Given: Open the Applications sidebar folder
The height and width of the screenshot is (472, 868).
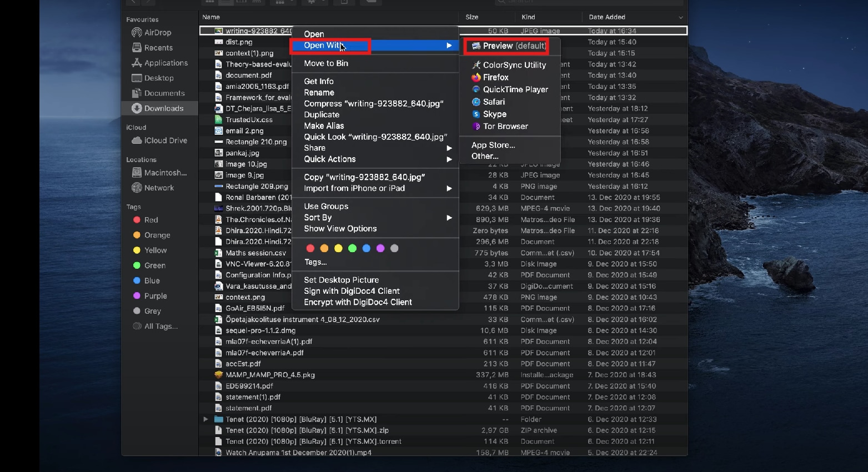Looking at the screenshot, I should 159,63.
